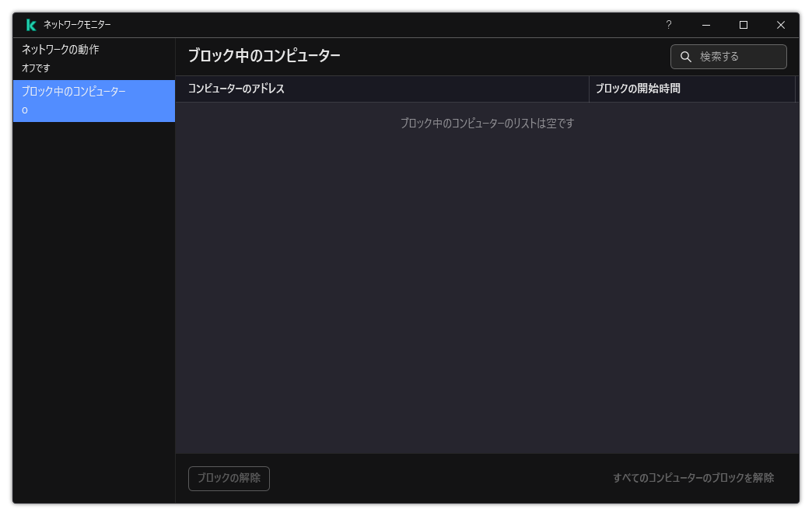Click the column divider between address and time

pyautogui.click(x=588, y=88)
